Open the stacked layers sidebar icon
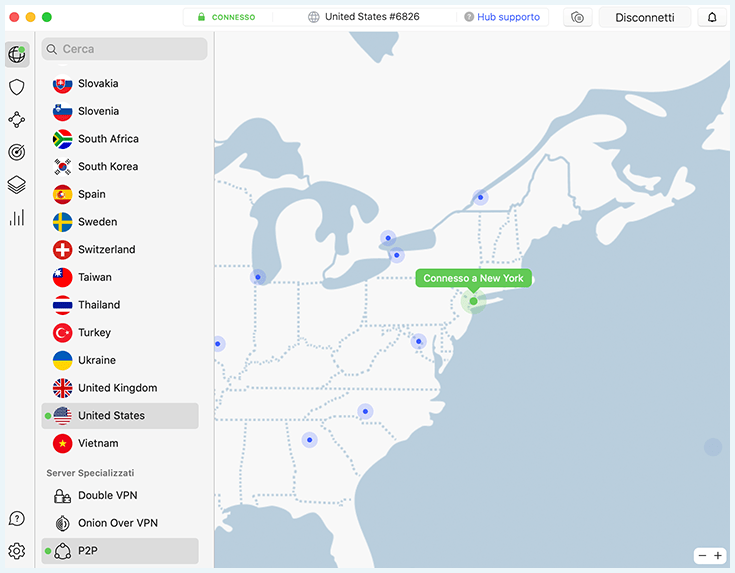 17,185
